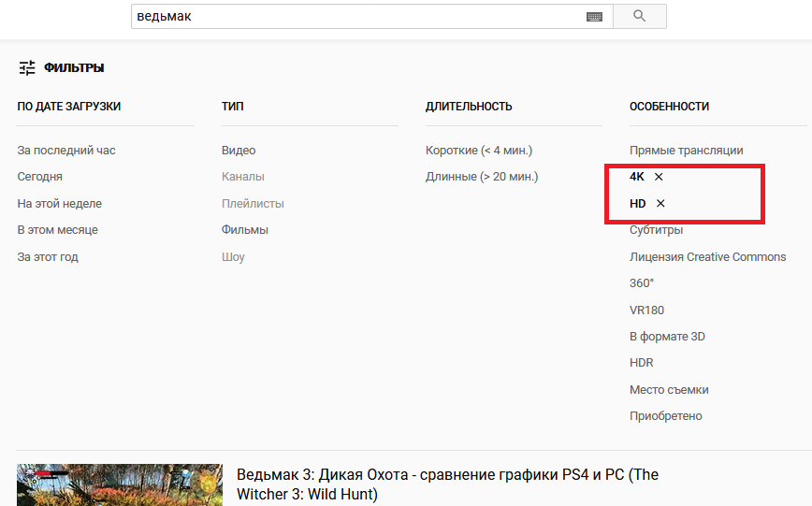Select За этот год filter
The image size is (812, 506).
[x=48, y=256]
